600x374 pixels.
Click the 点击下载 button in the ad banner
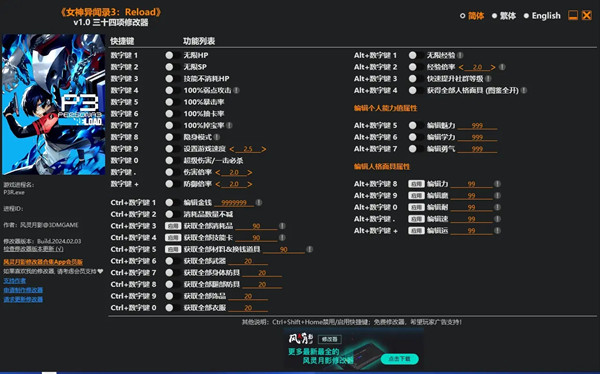click(399, 359)
